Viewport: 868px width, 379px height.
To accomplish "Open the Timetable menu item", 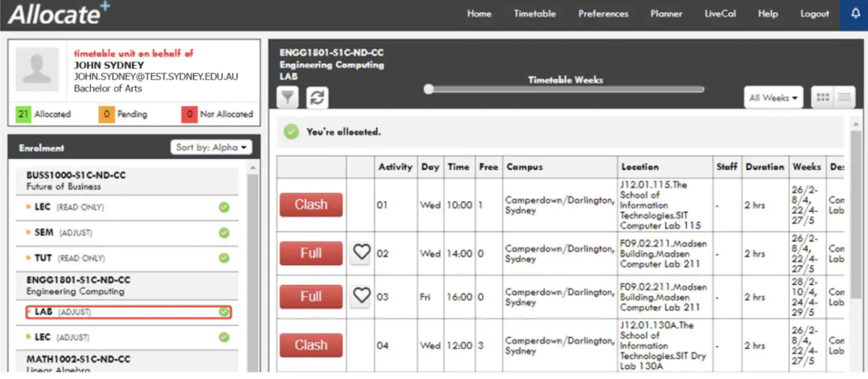I will 534,14.
